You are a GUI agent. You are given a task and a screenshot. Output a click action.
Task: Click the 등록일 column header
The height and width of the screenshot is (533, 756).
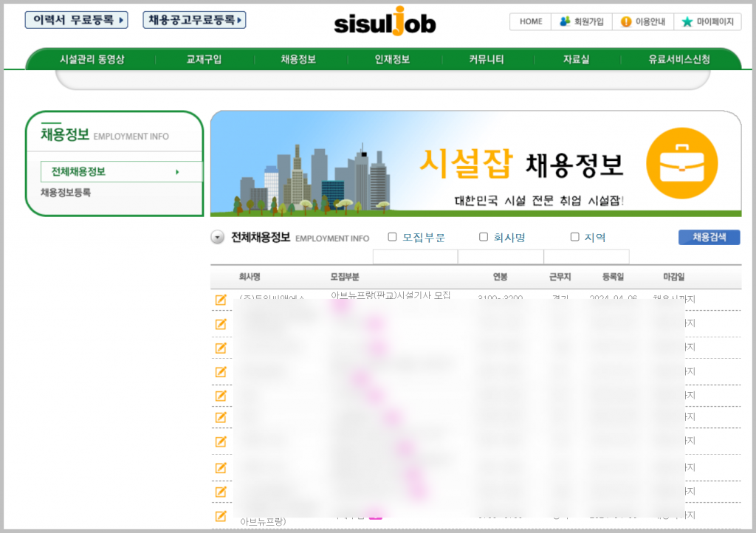click(613, 277)
